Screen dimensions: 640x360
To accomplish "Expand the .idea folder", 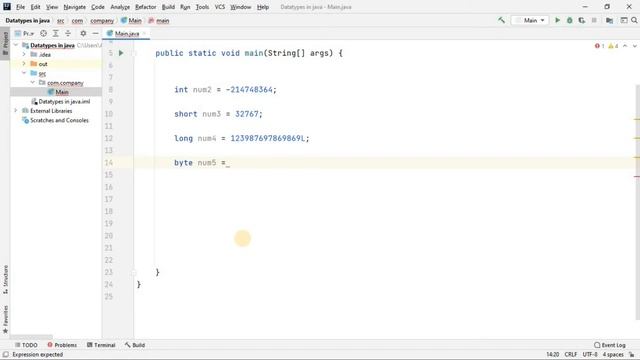I will tap(24, 54).
